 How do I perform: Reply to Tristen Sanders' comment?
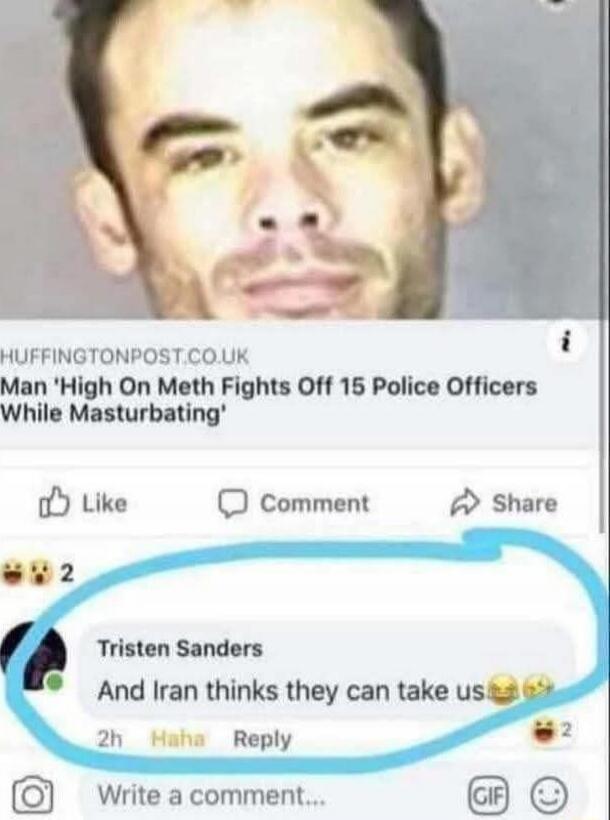pos(262,739)
